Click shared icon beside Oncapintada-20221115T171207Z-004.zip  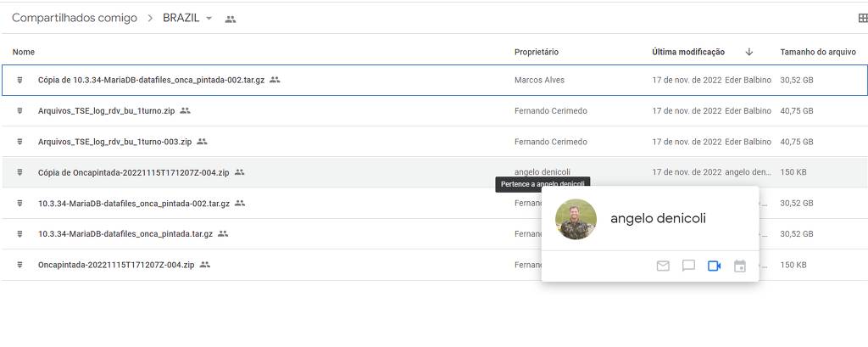tap(205, 265)
